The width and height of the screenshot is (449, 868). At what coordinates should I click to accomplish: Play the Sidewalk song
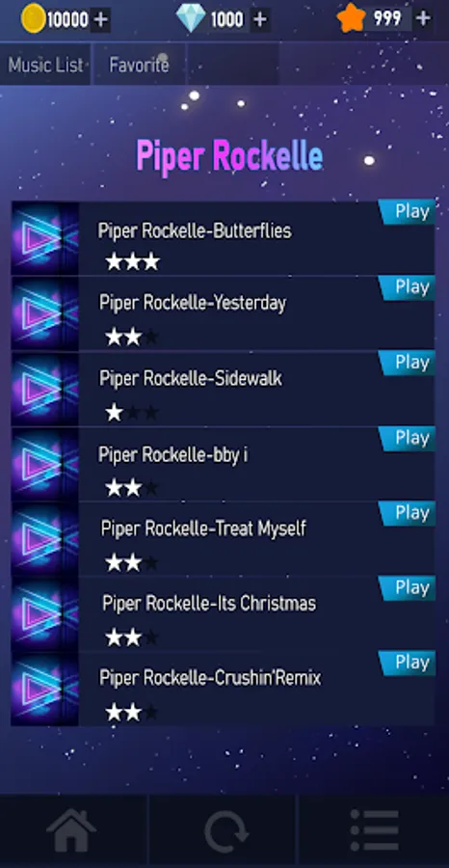409,362
